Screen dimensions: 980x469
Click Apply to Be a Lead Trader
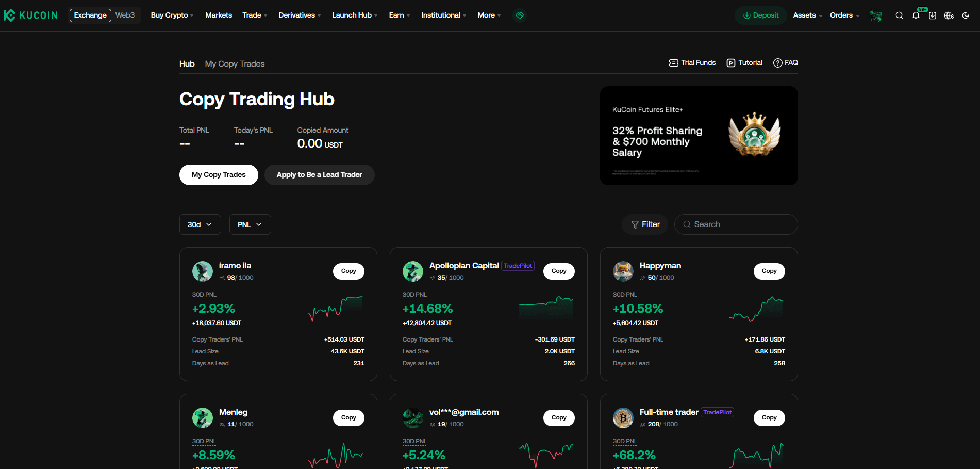(320, 175)
